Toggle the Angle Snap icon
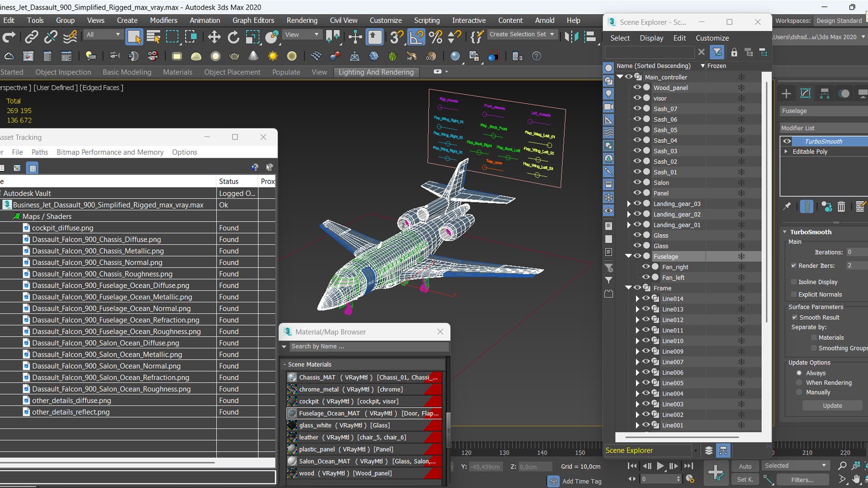The width and height of the screenshot is (868, 488). (416, 37)
